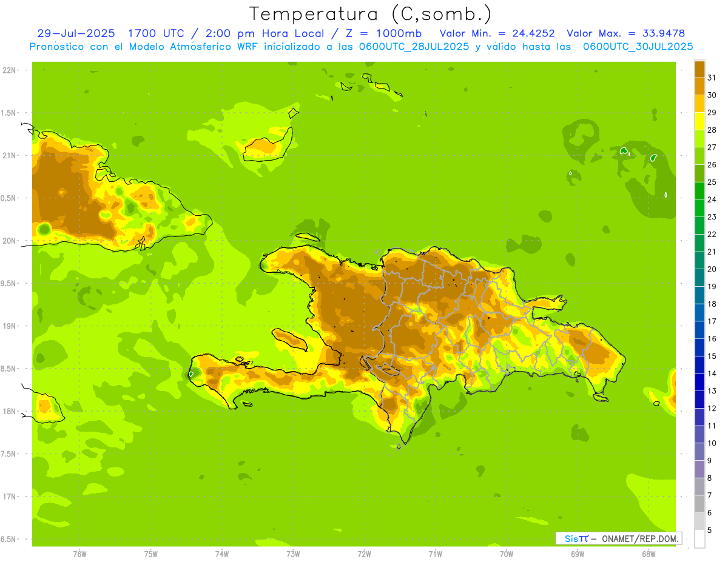Click the '6.5N' latitude label
The image size is (728, 562).
point(8,539)
